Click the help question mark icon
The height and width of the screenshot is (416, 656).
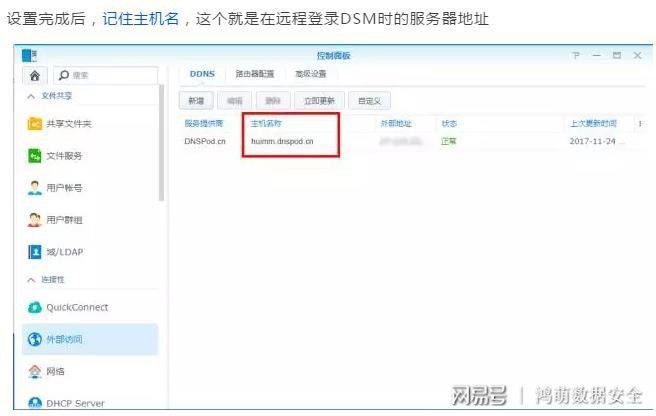[x=576, y=55]
